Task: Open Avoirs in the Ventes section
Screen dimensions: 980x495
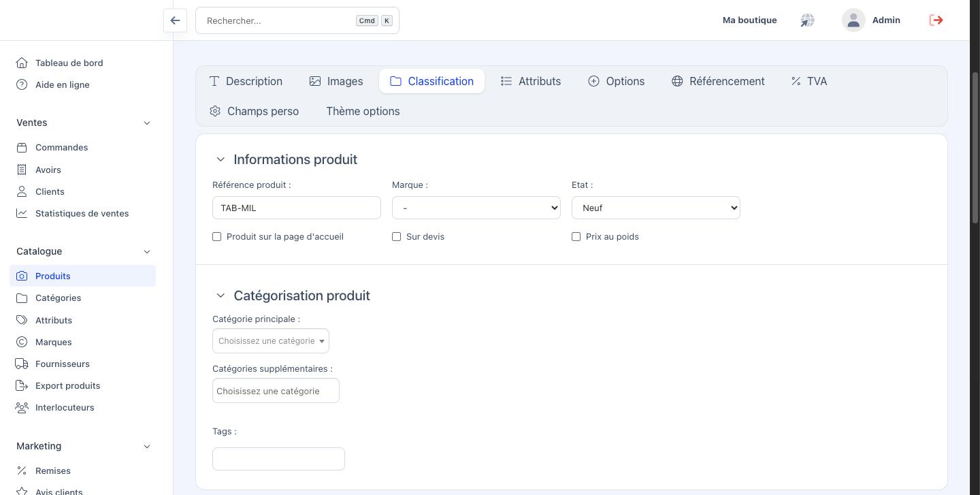Action: (48, 170)
